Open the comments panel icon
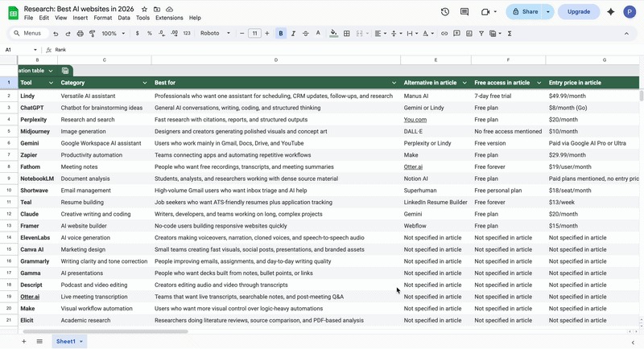This screenshot has height=349, width=644. tap(464, 12)
